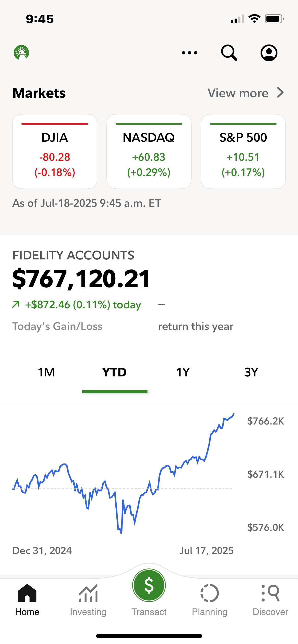Expand Markets with the chevron arrow
Screen dimensions: 298x644
(280, 93)
